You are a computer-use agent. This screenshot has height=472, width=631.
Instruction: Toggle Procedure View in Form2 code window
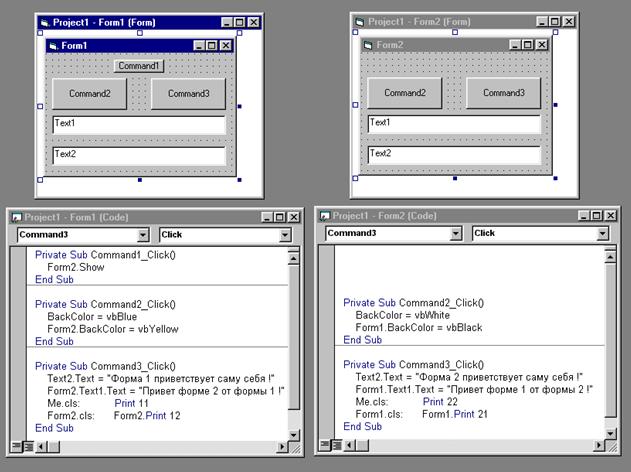coord(324,445)
